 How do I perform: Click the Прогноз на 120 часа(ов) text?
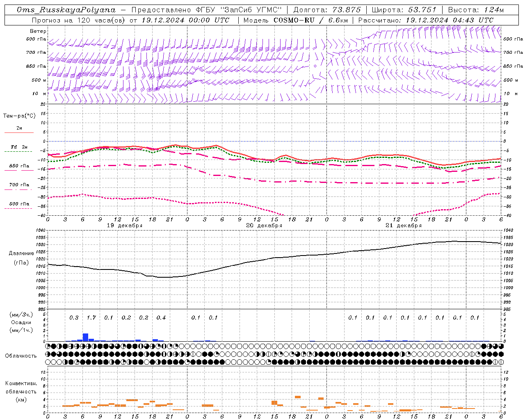[79, 20]
